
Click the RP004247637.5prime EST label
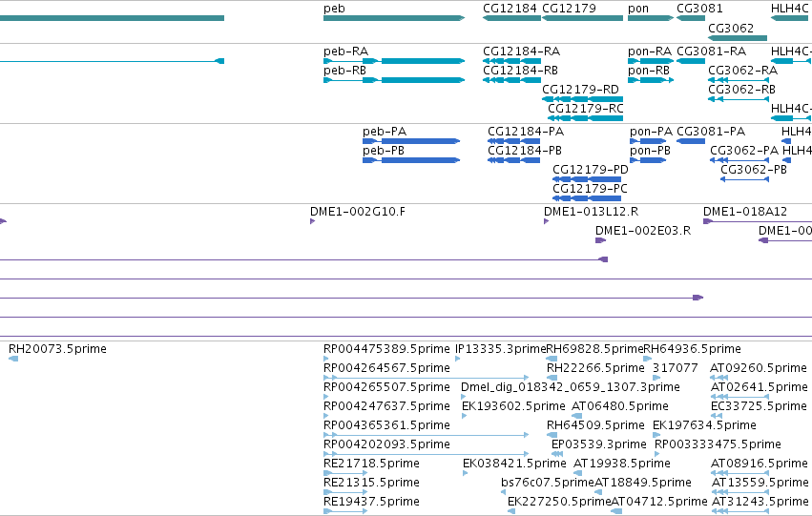[x=386, y=406]
